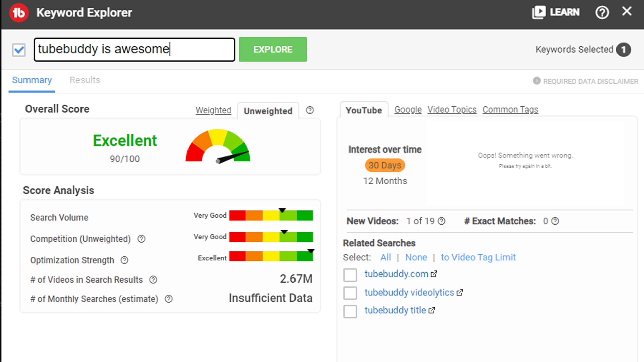Click the Search Volume rating bar
644x362 pixels.
(271, 215)
